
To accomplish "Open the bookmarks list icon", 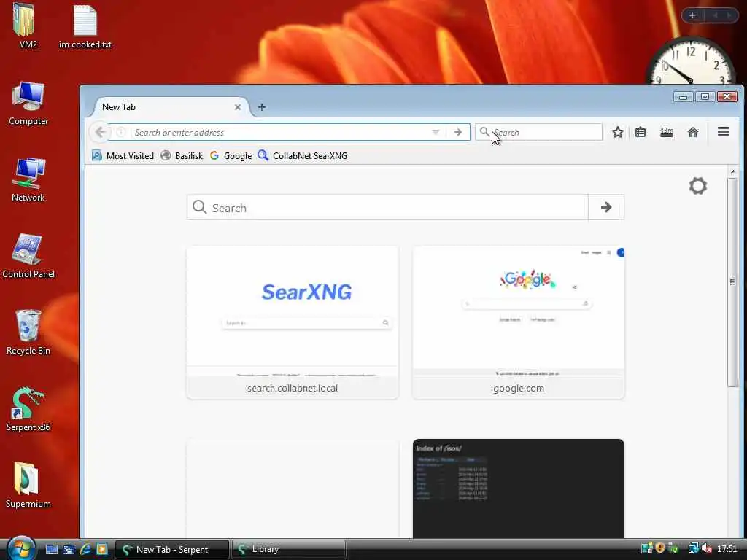I will coord(640,132).
